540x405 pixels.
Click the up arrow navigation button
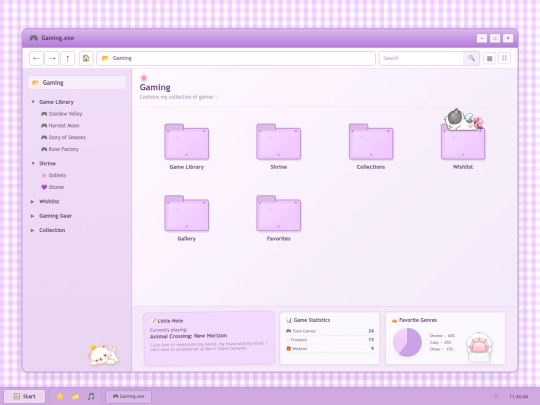(68, 58)
